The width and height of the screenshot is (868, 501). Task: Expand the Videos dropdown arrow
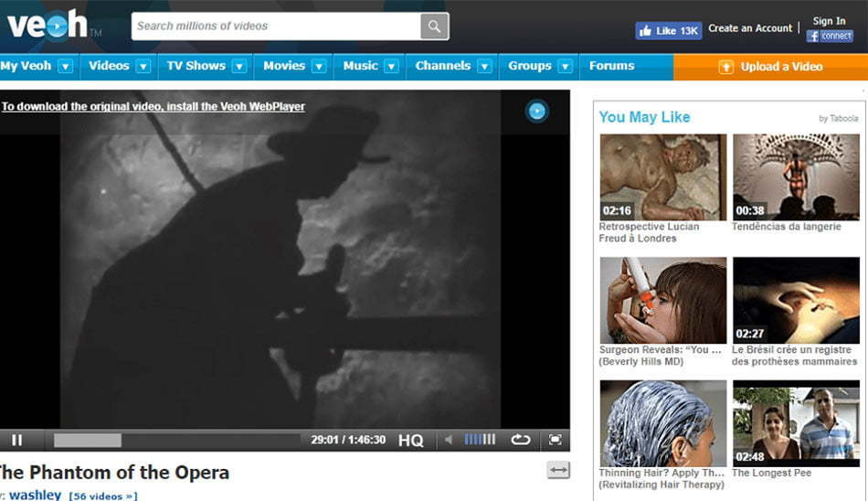coord(143,67)
